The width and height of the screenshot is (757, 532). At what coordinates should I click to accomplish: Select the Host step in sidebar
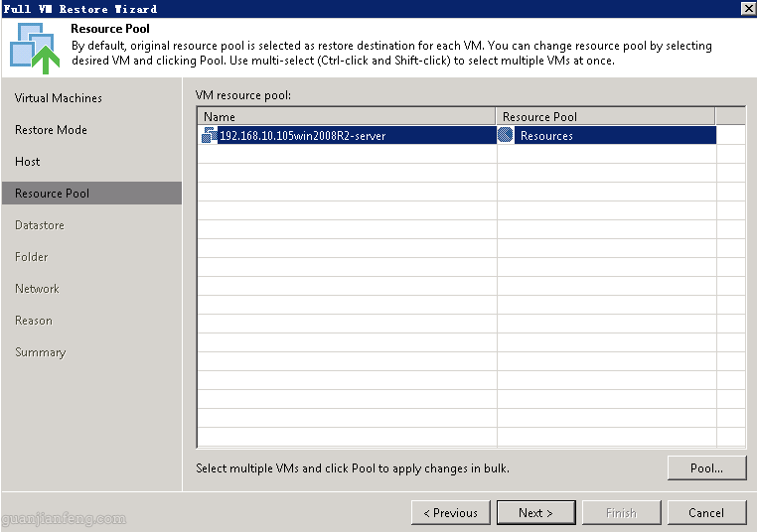[28, 162]
